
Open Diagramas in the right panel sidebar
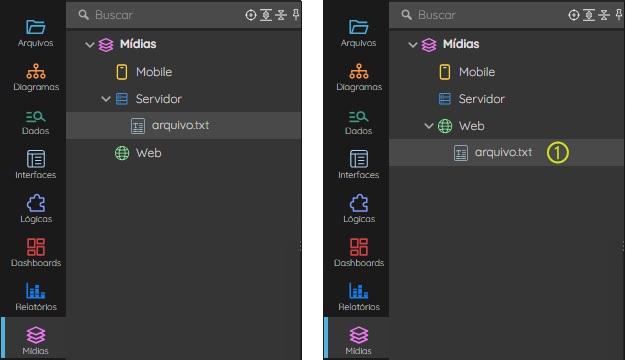[359, 77]
